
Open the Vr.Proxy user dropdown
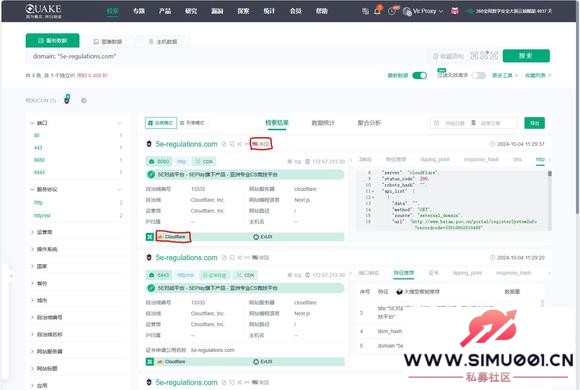(423, 11)
